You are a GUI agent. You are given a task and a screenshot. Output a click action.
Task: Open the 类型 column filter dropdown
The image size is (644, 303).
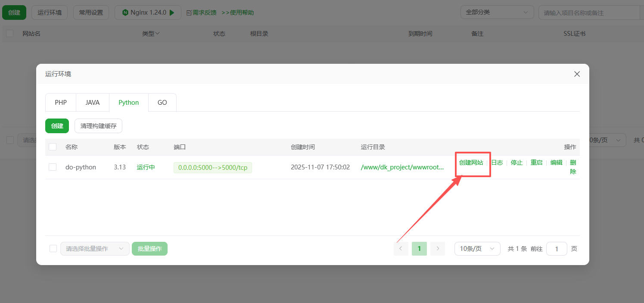156,33
